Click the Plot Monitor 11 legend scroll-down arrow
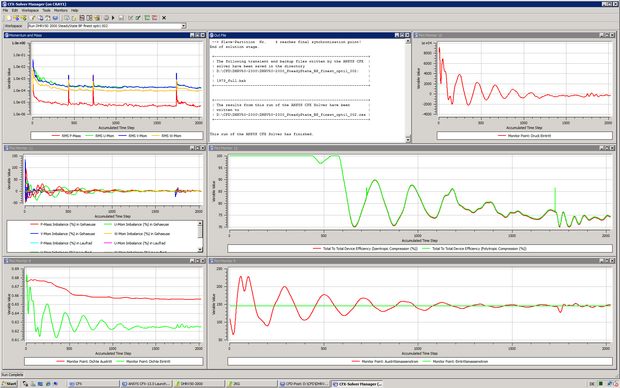The image size is (620, 388). click(200, 250)
